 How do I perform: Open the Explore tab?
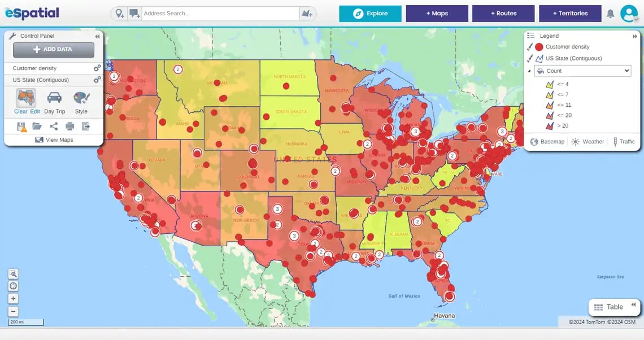tap(370, 14)
